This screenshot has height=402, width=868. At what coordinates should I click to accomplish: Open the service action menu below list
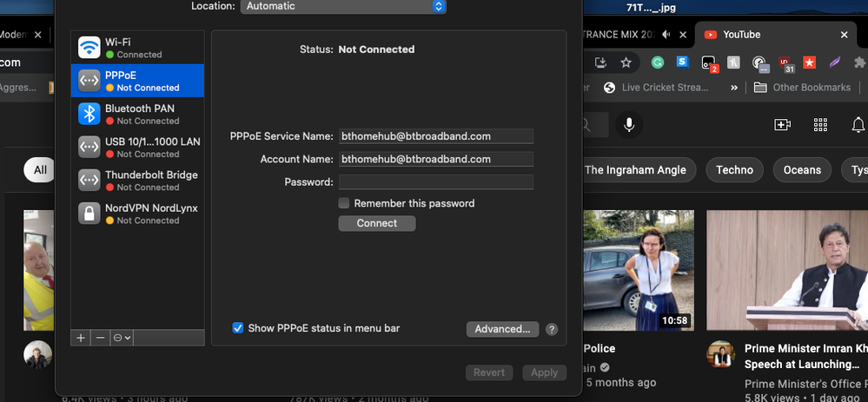click(x=122, y=337)
